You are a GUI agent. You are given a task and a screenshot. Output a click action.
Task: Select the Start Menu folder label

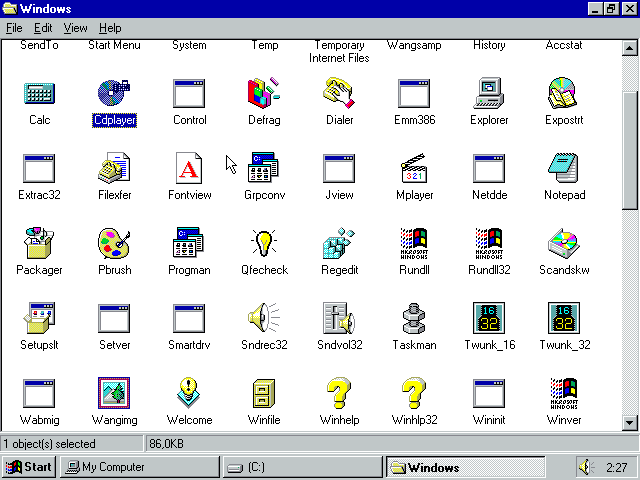tap(114, 45)
